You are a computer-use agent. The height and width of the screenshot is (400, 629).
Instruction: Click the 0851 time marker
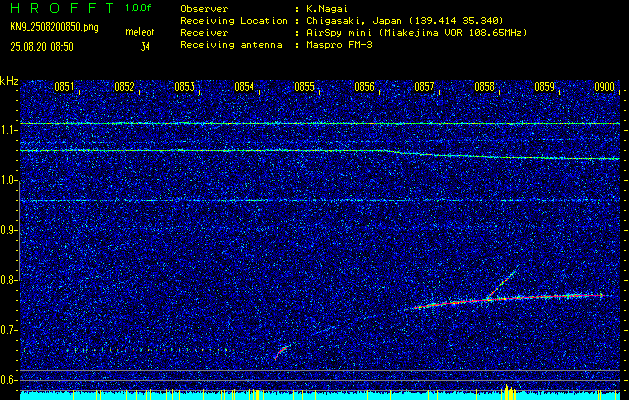pos(64,87)
